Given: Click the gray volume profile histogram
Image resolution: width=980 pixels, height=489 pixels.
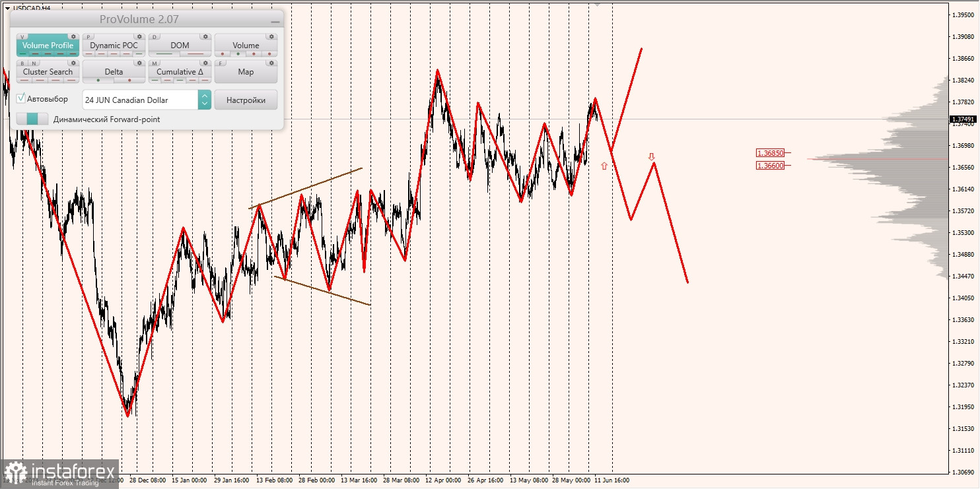Looking at the screenshot, I should [x=911, y=177].
